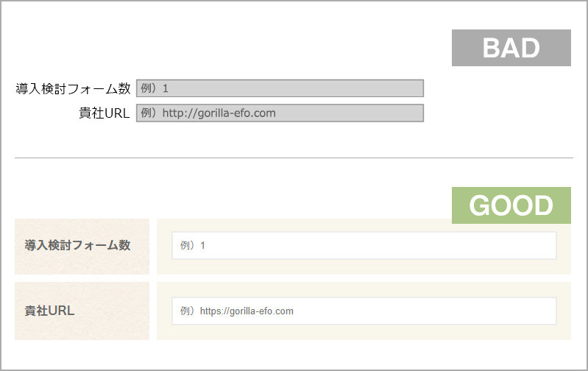Click the "例）1" placeholder in the white field
Viewport: 588px width, 371px height.
point(193,245)
